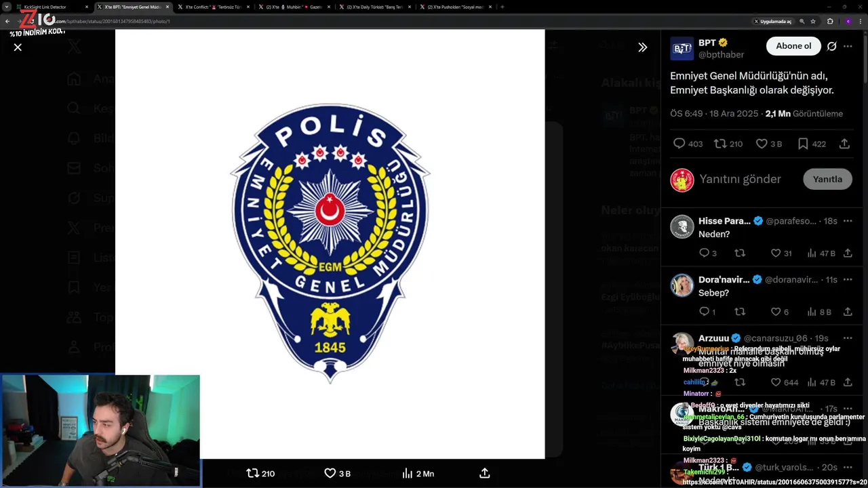Click the Dora'navir username link
Image resolution: width=868 pixels, height=488 pixels.
pos(724,279)
